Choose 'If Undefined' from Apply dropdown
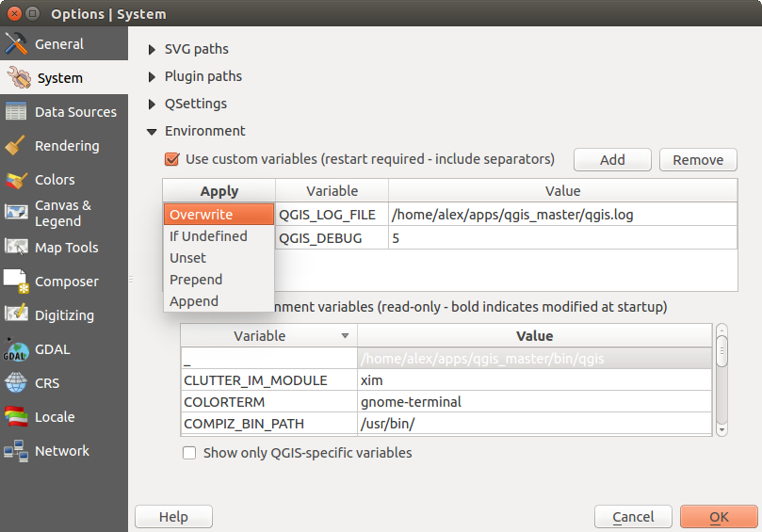 (208, 236)
